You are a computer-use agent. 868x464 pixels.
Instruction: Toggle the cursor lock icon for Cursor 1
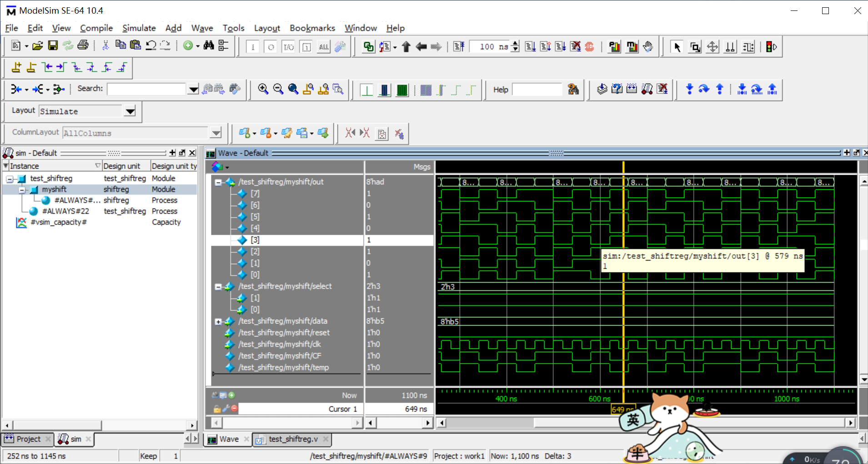point(217,409)
